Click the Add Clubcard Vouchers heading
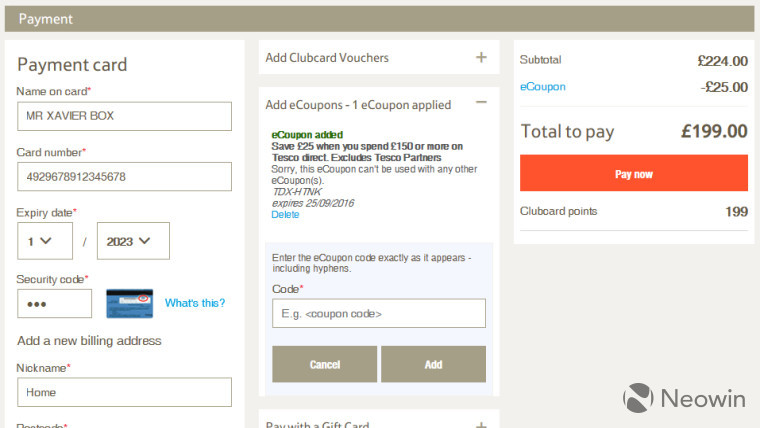The height and width of the screenshot is (428, 760). click(x=327, y=58)
